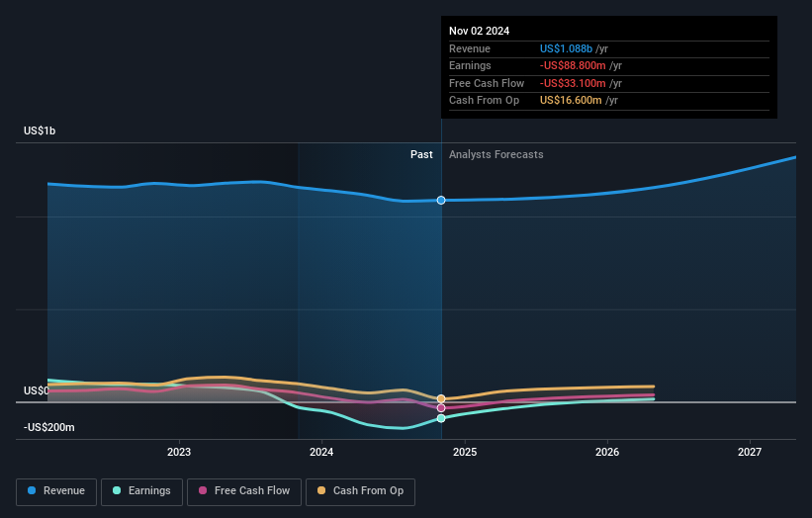
Task: Click the tooltip date 'Nov 02 2024'
Action: (x=479, y=31)
